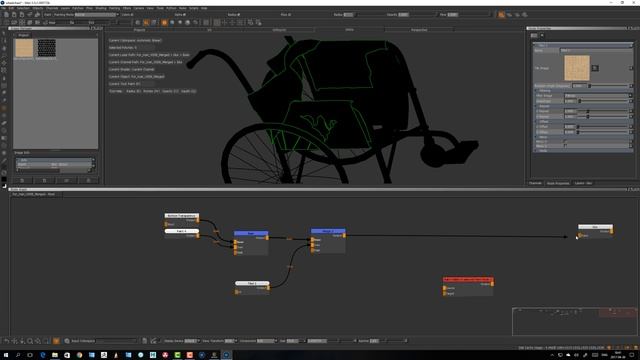Open the View Transform dropdown
Image resolution: width=640 pixels, height=360 pixels.
[x=231, y=341]
